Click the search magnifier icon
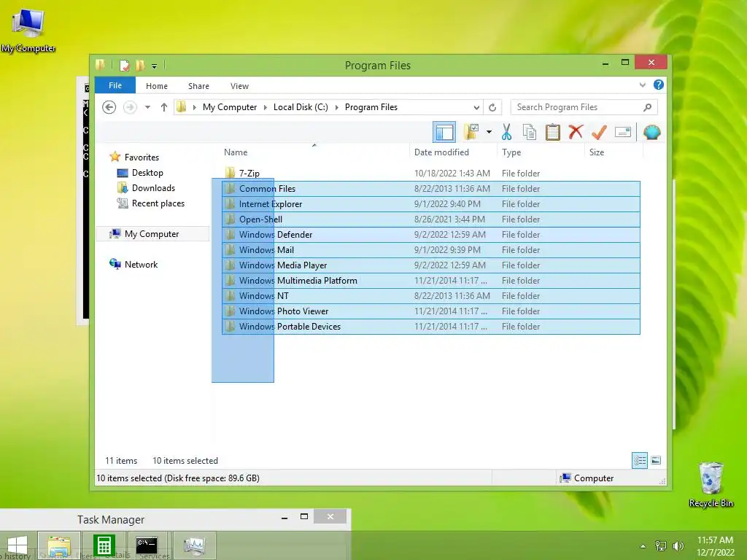 tap(648, 107)
